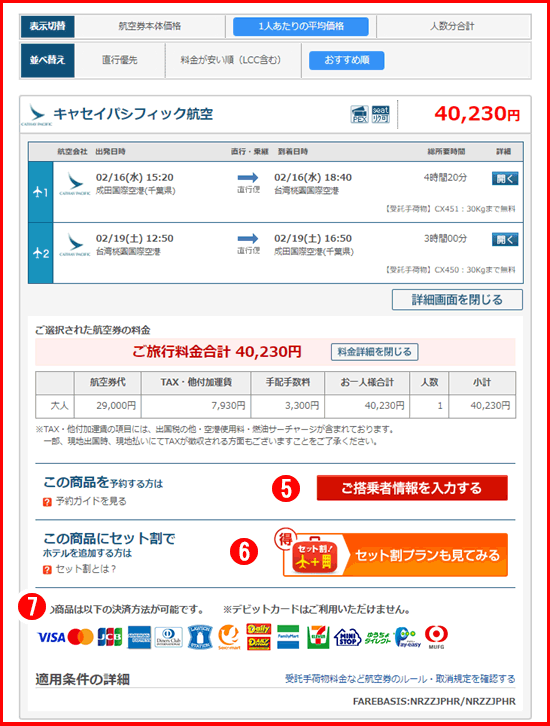The width and height of the screenshot is (550, 726).
Task: Click ご旅行料金合計 40,230円 total
Action: [217, 352]
